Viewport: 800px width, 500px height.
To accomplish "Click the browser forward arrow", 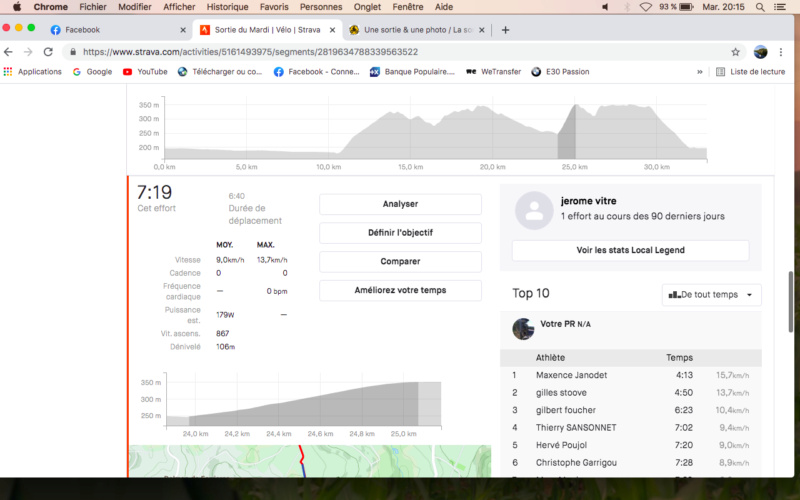I will click(x=28, y=52).
